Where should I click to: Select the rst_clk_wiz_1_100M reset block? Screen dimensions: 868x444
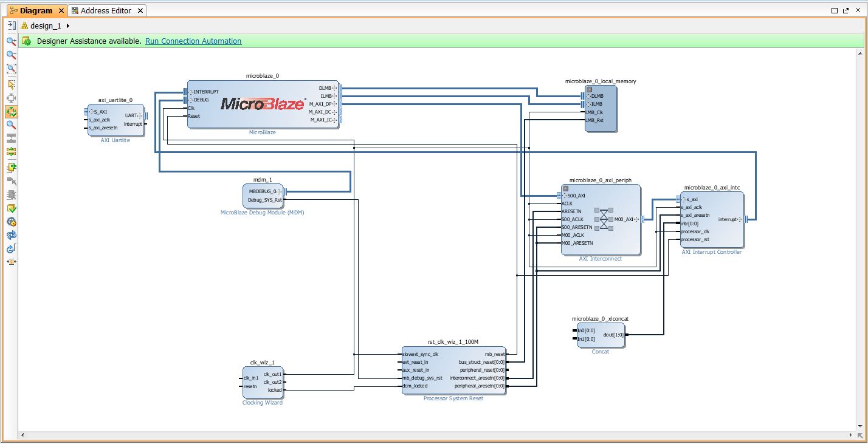coord(453,371)
